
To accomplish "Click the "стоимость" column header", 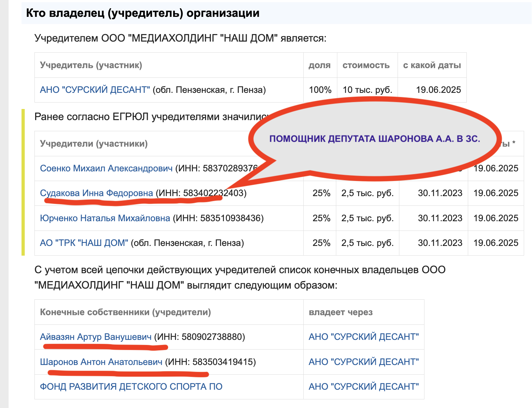I will coord(366,65).
